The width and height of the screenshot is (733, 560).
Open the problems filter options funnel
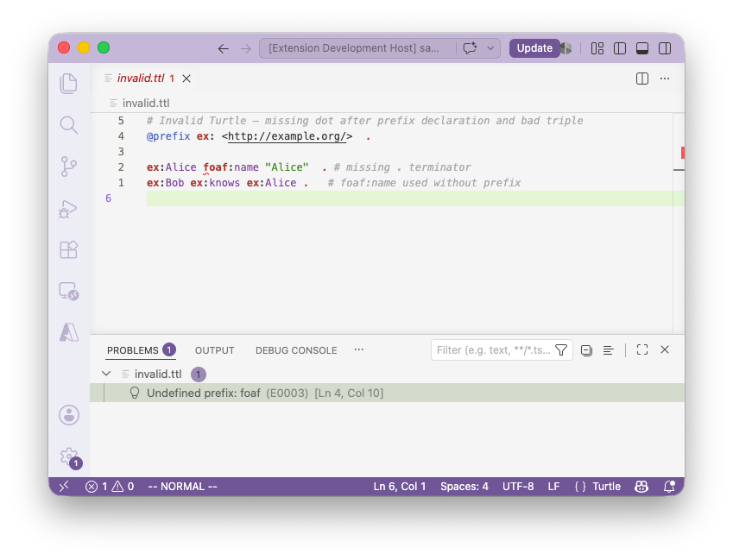(x=561, y=349)
